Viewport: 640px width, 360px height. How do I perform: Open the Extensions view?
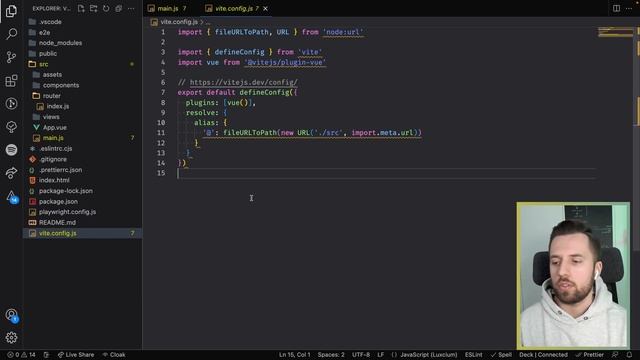[11, 80]
